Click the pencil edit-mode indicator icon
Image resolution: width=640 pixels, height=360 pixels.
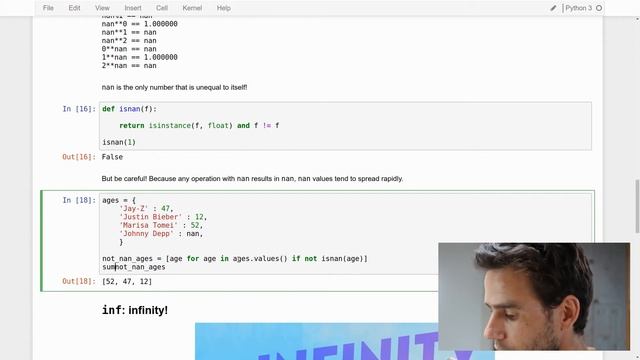(553, 8)
